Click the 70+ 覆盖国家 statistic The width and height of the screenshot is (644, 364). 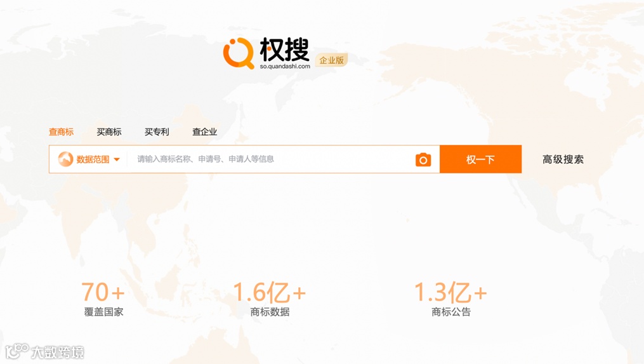coord(103,299)
